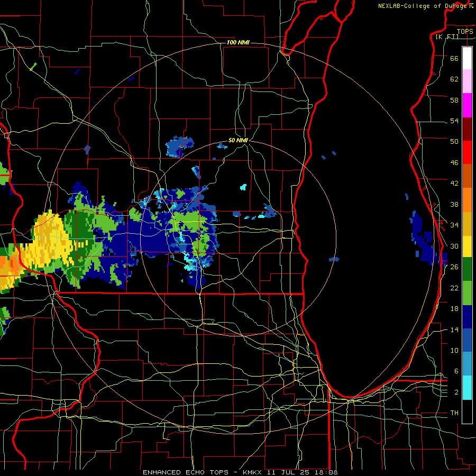Click the 62 value on legend scale
The width and height of the screenshot is (476, 476).
[454, 79]
